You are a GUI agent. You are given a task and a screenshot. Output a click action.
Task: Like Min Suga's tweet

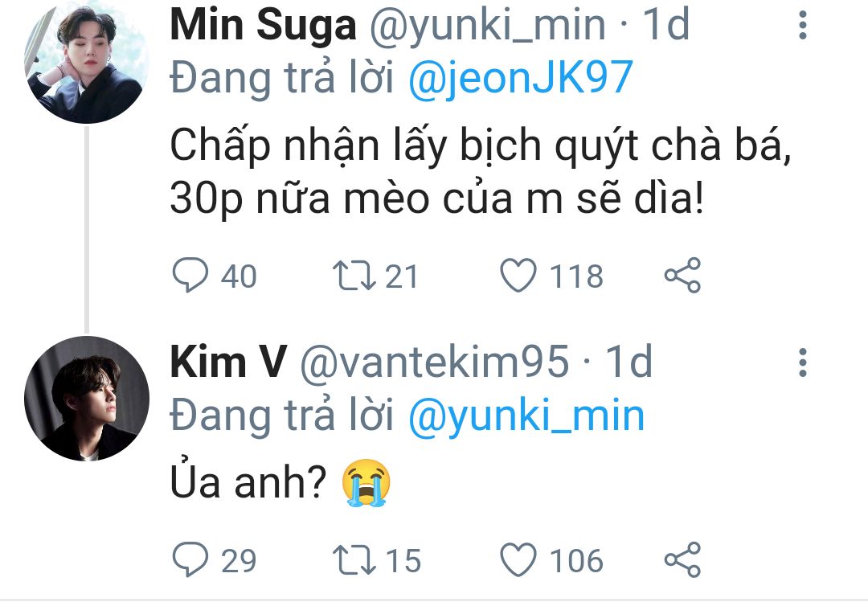[x=518, y=276]
